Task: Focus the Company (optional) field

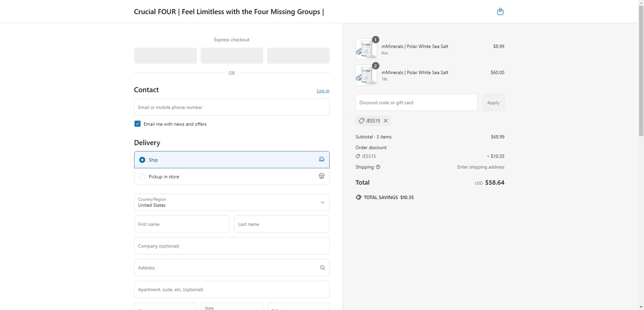Action: tap(232, 246)
